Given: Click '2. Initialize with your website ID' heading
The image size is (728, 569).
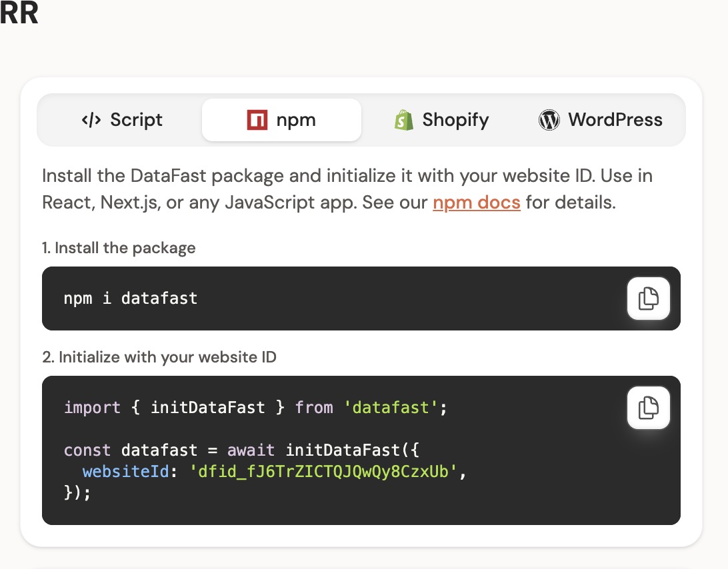Looking at the screenshot, I should pos(159,357).
